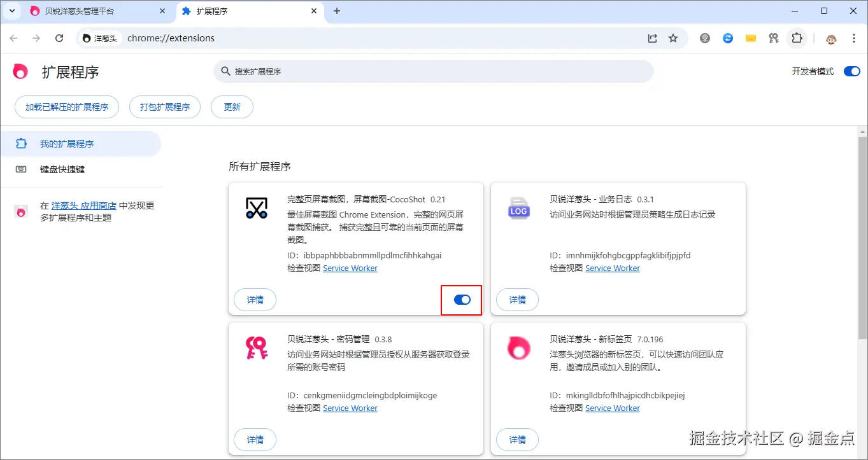Click the 更新 button to update extensions
868x460 pixels.
click(231, 107)
